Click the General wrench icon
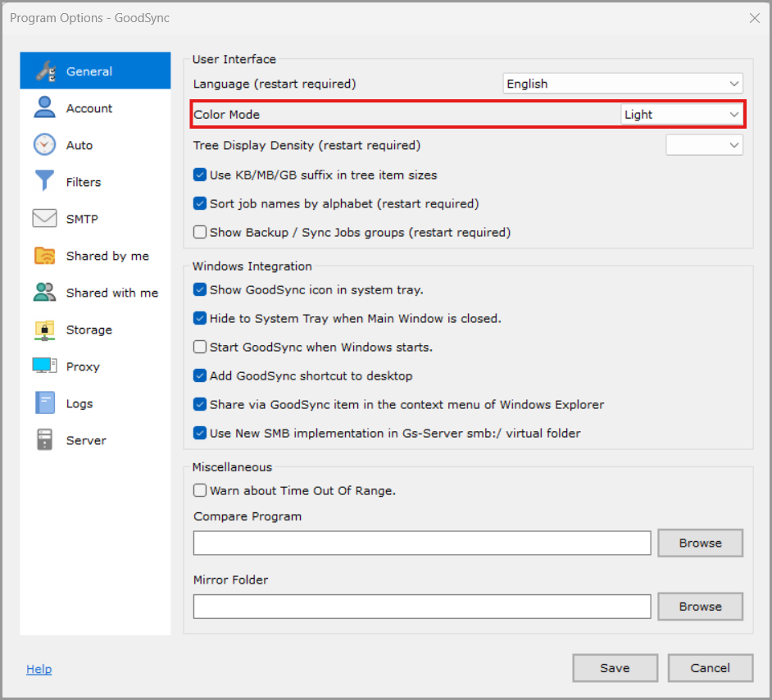The height and width of the screenshot is (700, 772). 45,70
